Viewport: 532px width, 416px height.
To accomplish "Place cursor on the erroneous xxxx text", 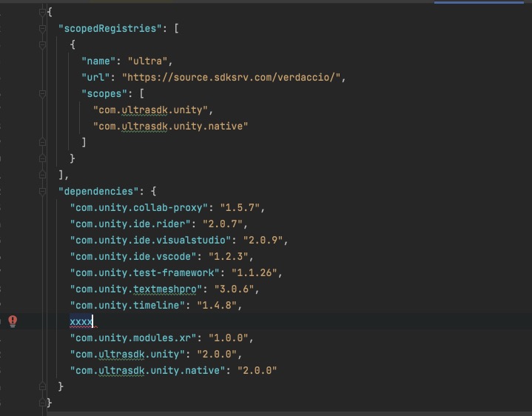I will 81,321.
